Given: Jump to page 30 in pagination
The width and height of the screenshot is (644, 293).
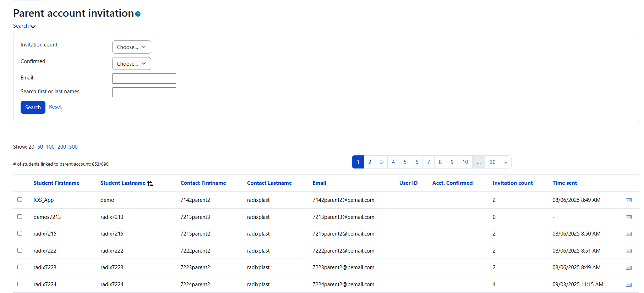Looking at the screenshot, I should [x=492, y=162].
